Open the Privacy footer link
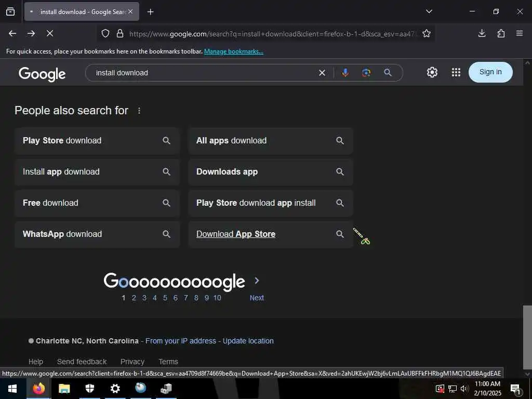Viewport: 532px width, 399px height. [x=132, y=362]
